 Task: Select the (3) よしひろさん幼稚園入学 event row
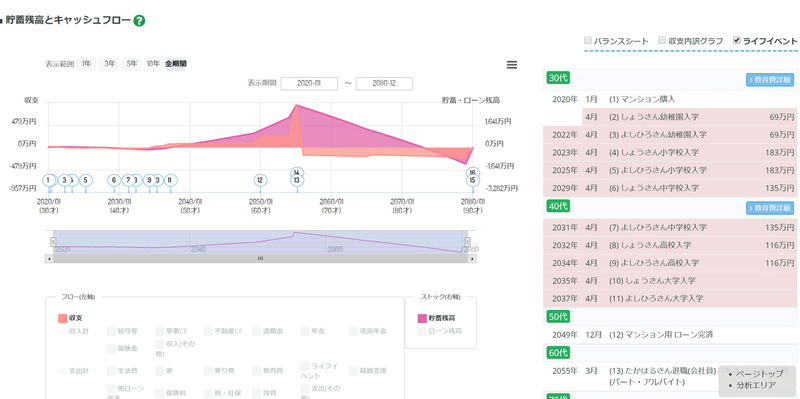670,135
